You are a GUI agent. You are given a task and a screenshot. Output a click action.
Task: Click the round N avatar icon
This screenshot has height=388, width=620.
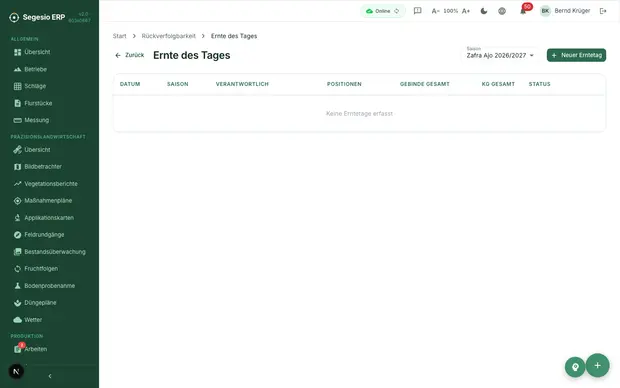point(16,371)
